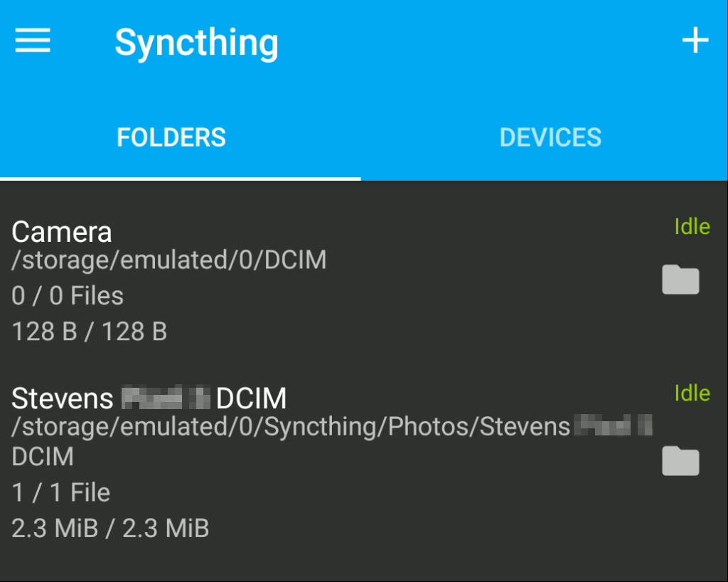Click the Syncthing app title
This screenshot has height=582, width=728.
click(x=196, y=43)
